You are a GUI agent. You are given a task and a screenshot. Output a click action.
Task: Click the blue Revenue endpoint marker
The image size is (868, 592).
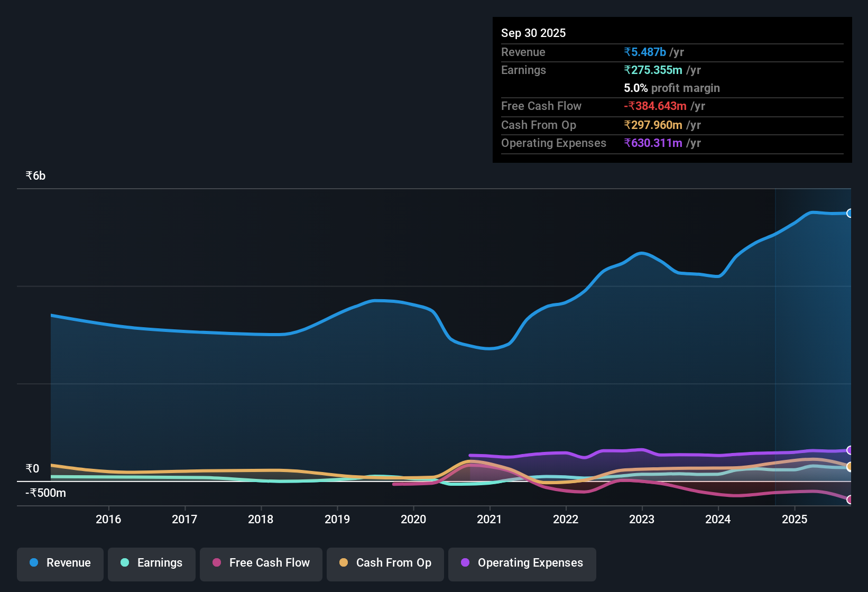click(850, 213)
